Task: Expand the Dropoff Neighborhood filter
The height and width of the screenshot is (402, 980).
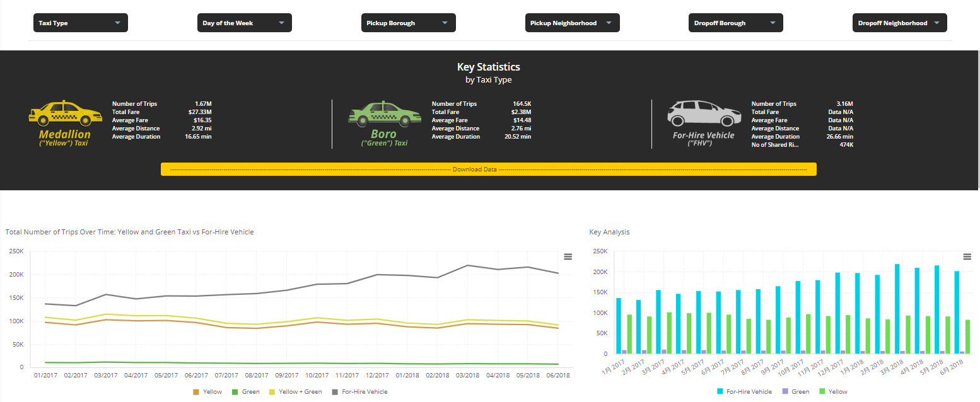Action: 899,22
